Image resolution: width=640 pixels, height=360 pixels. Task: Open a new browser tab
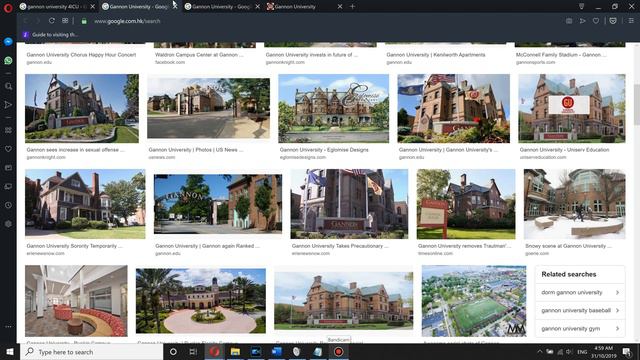tap(352, 7)
